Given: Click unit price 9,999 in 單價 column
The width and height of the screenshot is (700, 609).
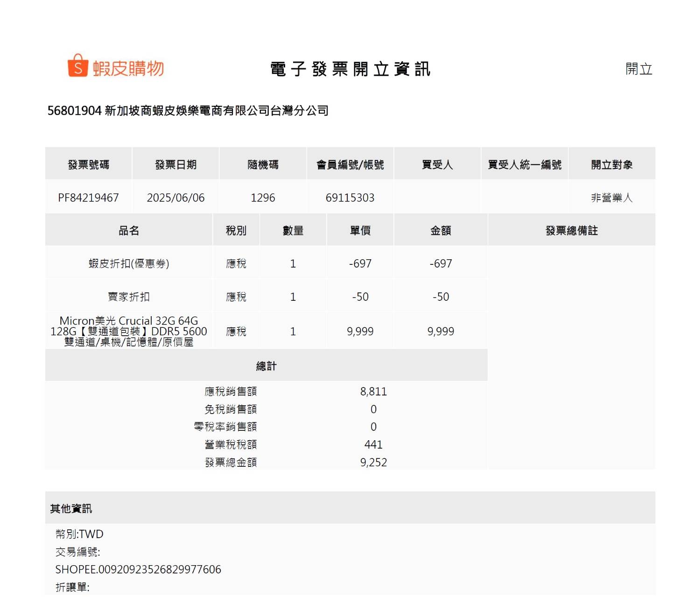Looking at the screenshot, I should [x=360, y=331].
